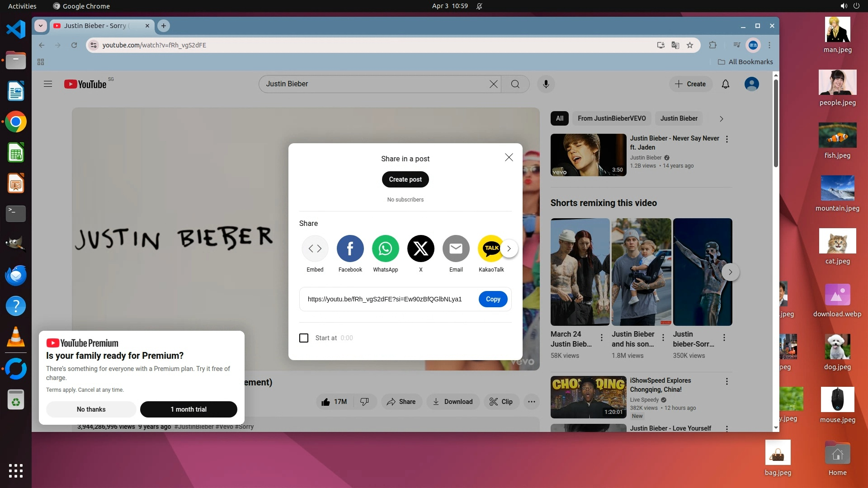Pick the KakaoTalk share icon
This screenshot has height=488, width=868.
(490, 249)
